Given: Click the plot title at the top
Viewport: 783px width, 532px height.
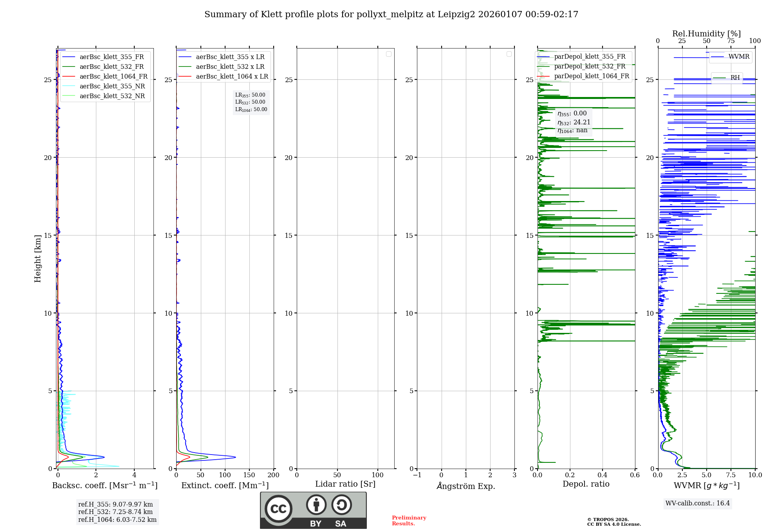Looking at the screenshot, I should pos(391,14).
